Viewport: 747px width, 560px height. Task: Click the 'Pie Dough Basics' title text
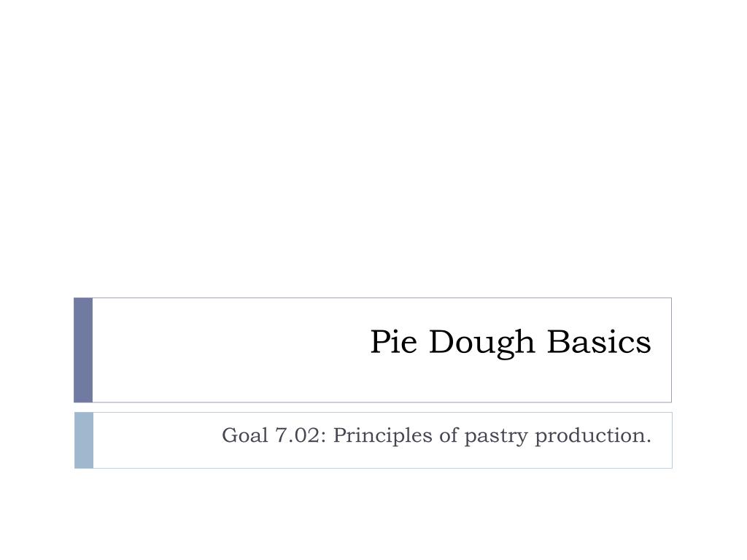[x=510, y=342]
